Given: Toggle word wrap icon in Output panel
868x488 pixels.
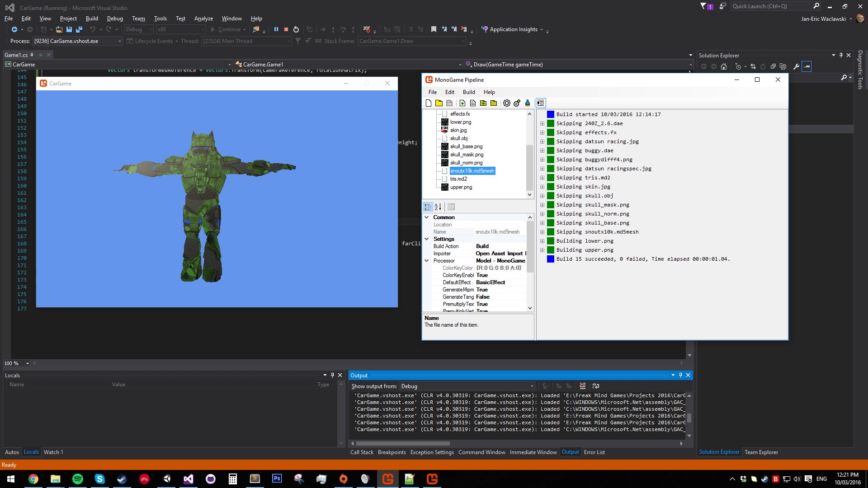Looking at the screenshot, I should pos(596,386).
